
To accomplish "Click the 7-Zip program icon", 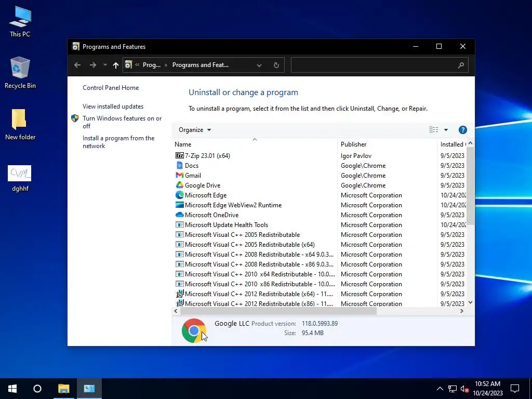I will tap(179, 155).
